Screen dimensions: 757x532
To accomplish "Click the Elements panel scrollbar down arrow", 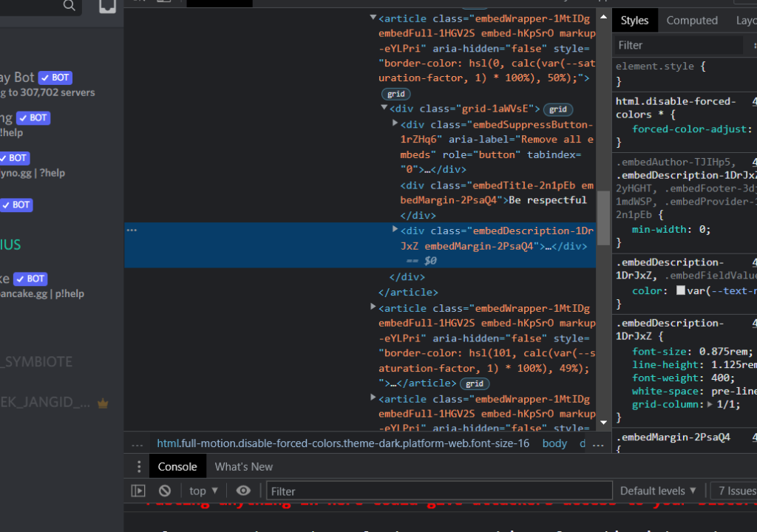I will point(603,422).
